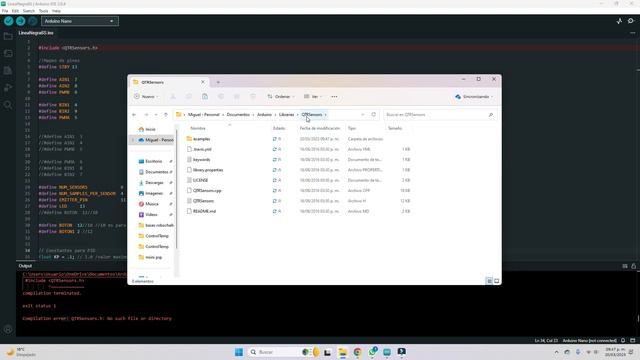Click the notifications bell in Arduino status bar

(x=623, y=340)
